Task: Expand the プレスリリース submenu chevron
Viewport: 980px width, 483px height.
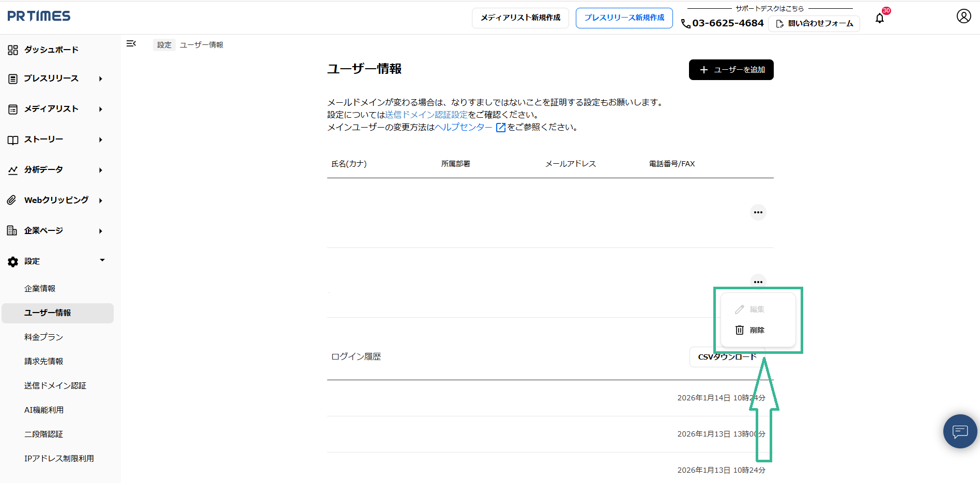Action: pos(101,79)
